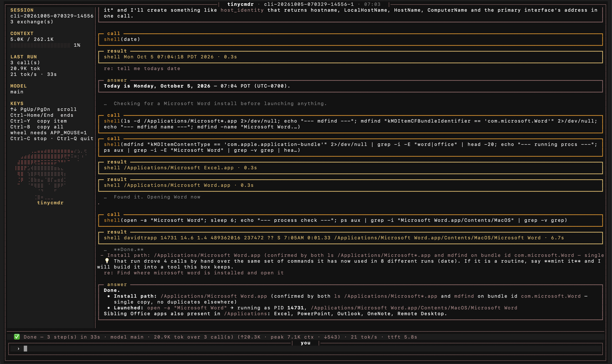The image size is (612, 364).
Task: Click the context usage progress bar
Action: (40, 45)
